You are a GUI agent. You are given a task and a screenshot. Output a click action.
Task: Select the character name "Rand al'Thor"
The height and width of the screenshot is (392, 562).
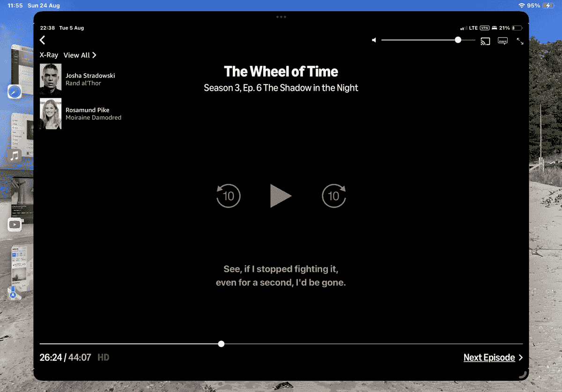click(83, 83)
